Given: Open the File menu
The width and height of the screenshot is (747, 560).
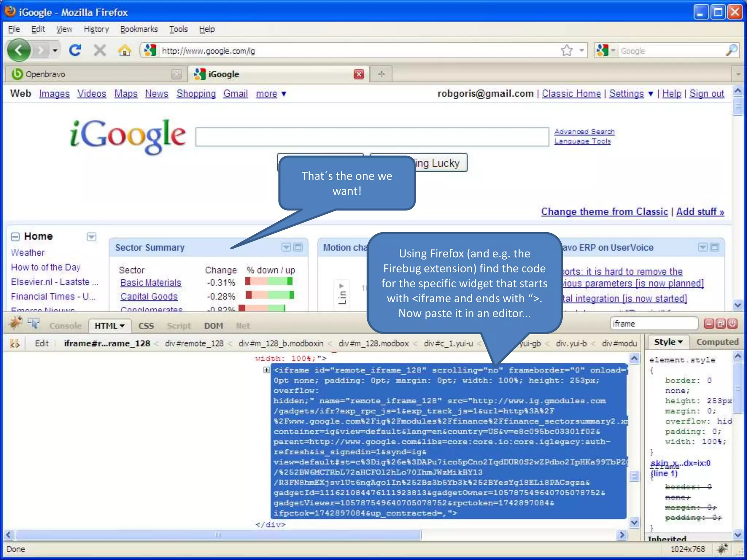Looking at the screenshot, I should tap(14, 29).
